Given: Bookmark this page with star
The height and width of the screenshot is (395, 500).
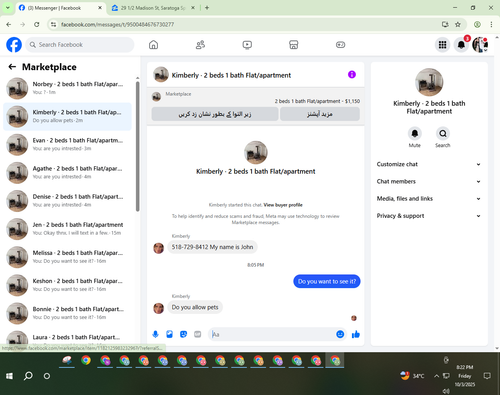Looking at the screenshot, I should click(x=458, y=24).
